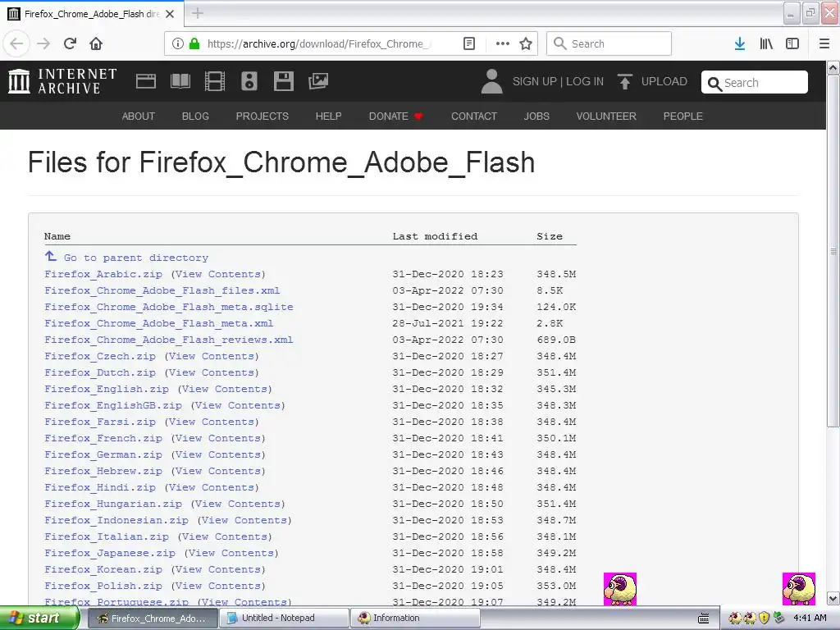Image resolution: width=840 pixels, height=630 pixels.
Task: Click page scrollbar down arrow
Action: [x=833, y=598]
